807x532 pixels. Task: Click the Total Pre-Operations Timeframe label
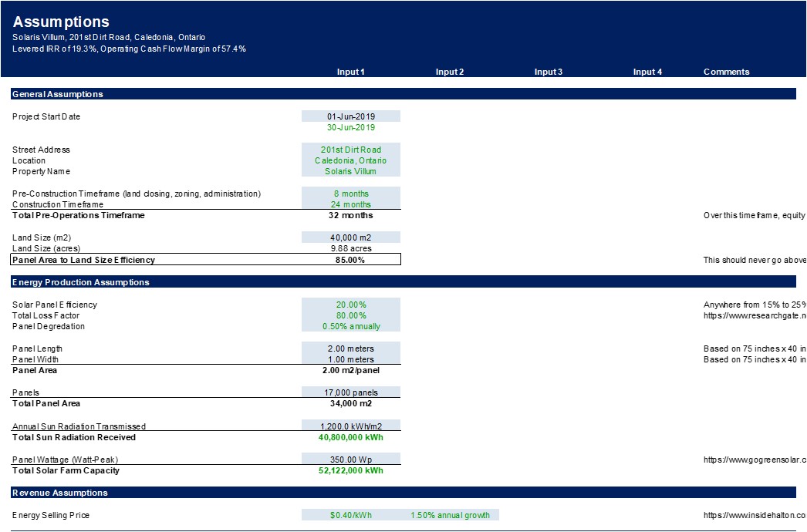(x=79, y=216)
